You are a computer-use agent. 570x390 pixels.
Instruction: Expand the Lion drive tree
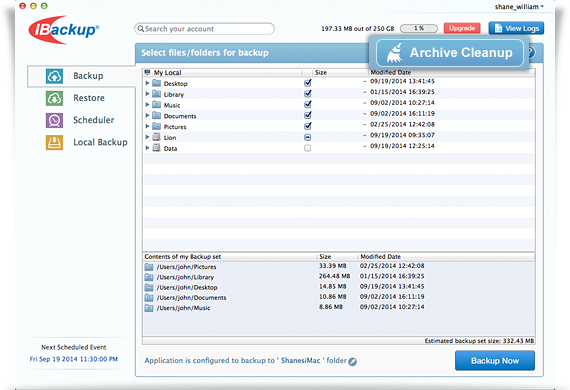pyautogui.click(x=147, y=137)
